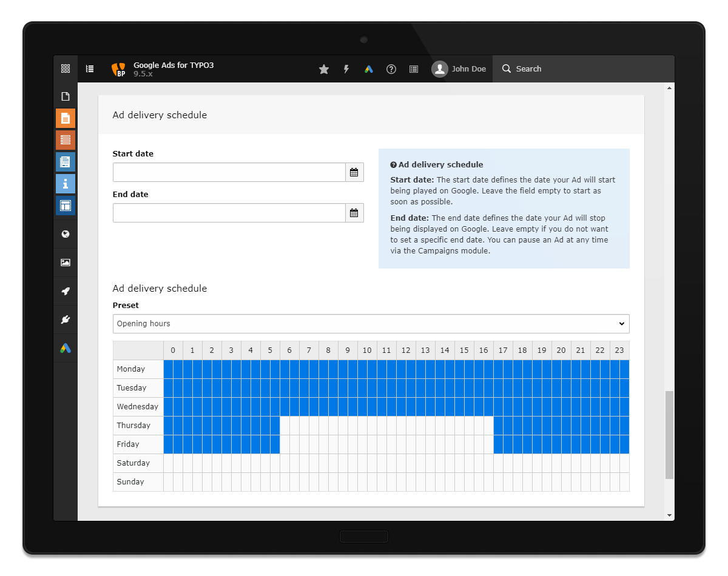728x576 pixels.
Task: Click into the Start date input field
Action: [229, 172]
